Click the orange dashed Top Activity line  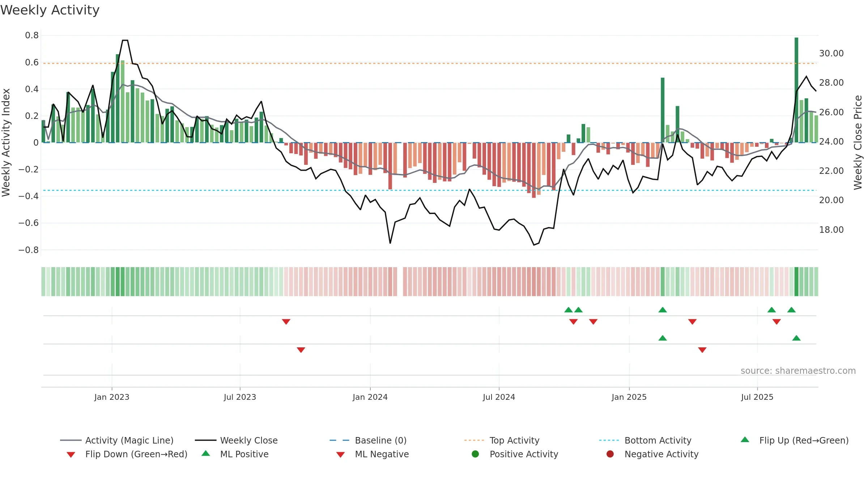tap(430, 63)
